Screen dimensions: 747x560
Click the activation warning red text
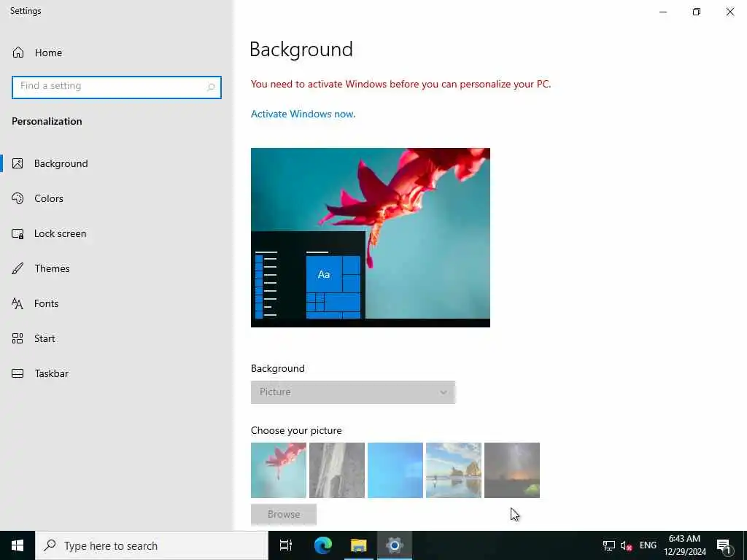(400, 85)
